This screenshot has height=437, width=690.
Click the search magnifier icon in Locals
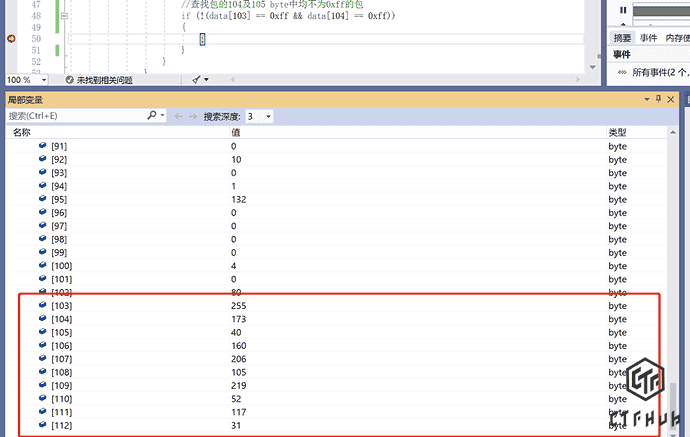152,116
